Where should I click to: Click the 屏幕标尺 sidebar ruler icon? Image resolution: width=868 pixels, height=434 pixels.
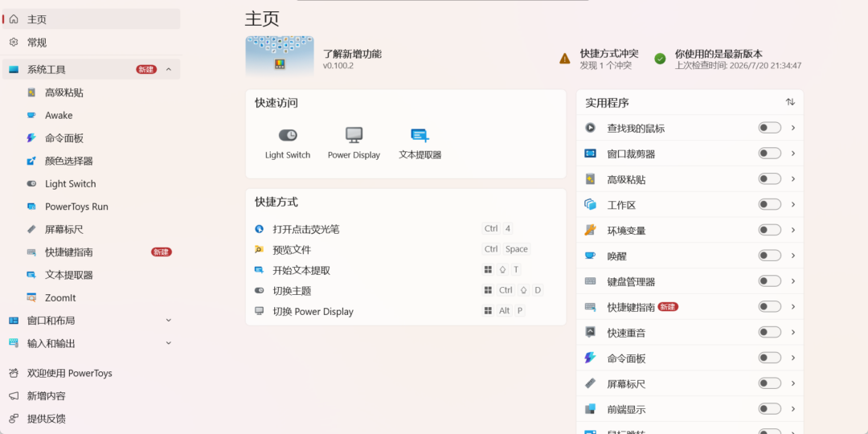click(x=31, y=229)
